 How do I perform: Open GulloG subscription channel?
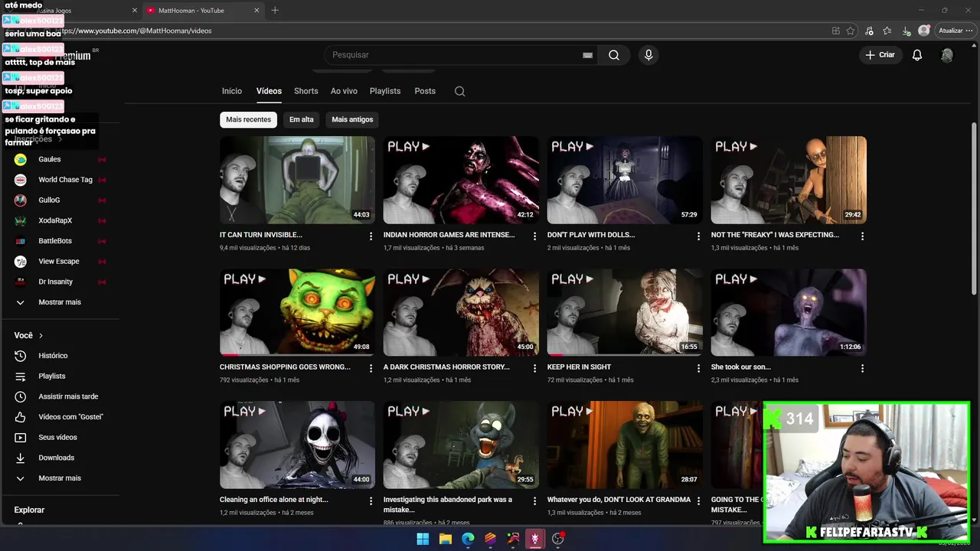click(x=60, y=200)
